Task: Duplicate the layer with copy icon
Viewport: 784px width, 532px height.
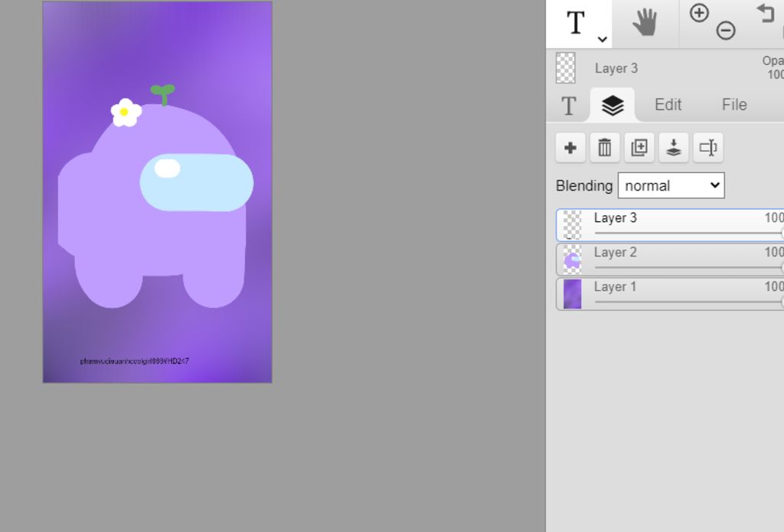Action: click(x=639, y=148)
